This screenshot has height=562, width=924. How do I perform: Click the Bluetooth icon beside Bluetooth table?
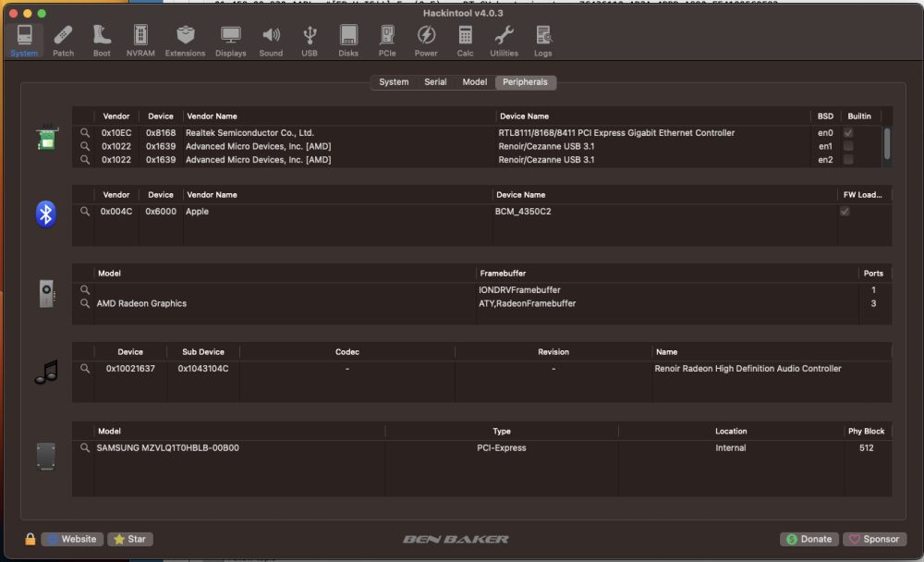point(46,214)
